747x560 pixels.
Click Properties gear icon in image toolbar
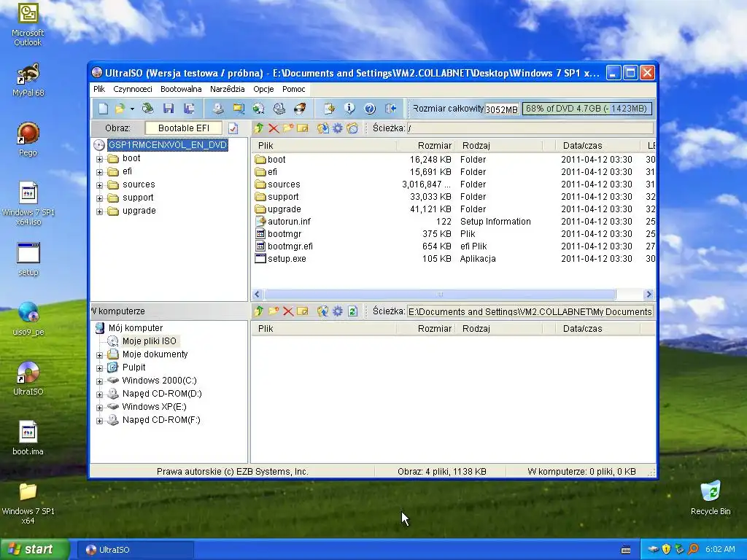pyautogui.click(x=337, y=128)
